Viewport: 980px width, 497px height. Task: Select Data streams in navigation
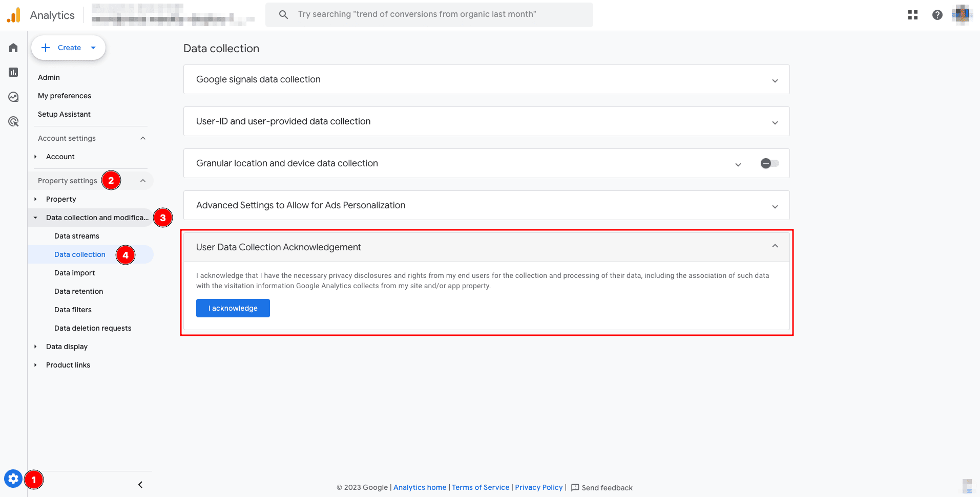click(x=77, y=236)
